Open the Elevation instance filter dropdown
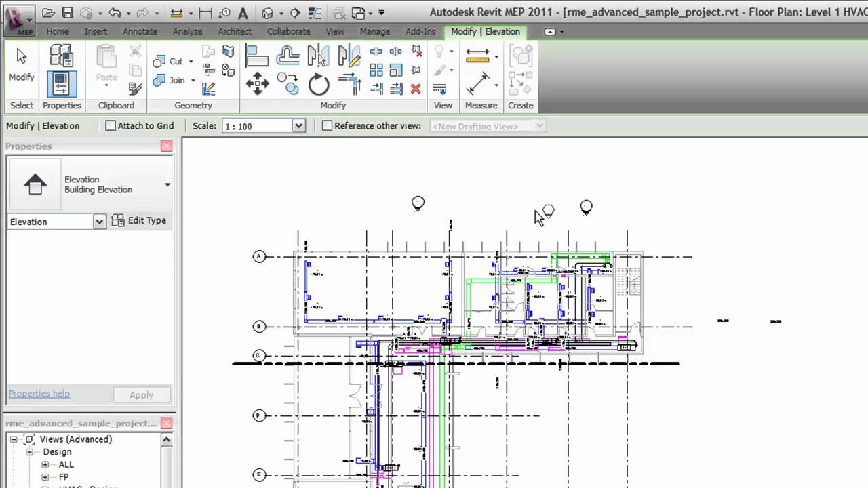 [x=100, y=222]
